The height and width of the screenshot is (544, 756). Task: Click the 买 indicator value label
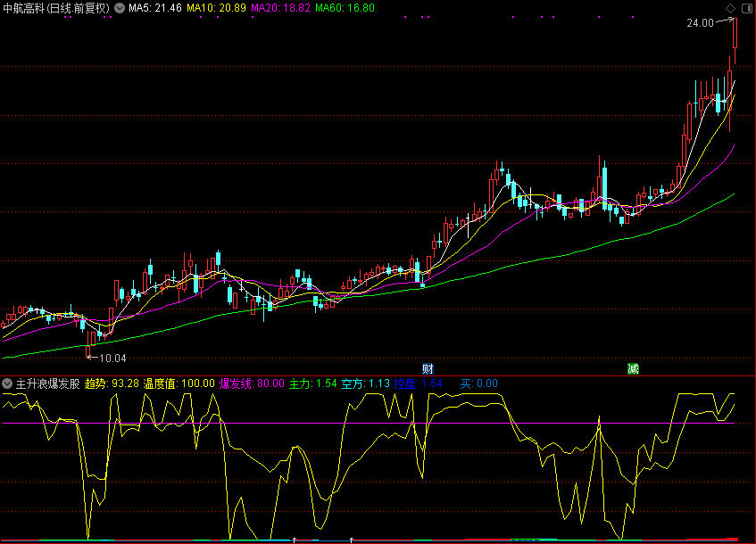(478, 384)
